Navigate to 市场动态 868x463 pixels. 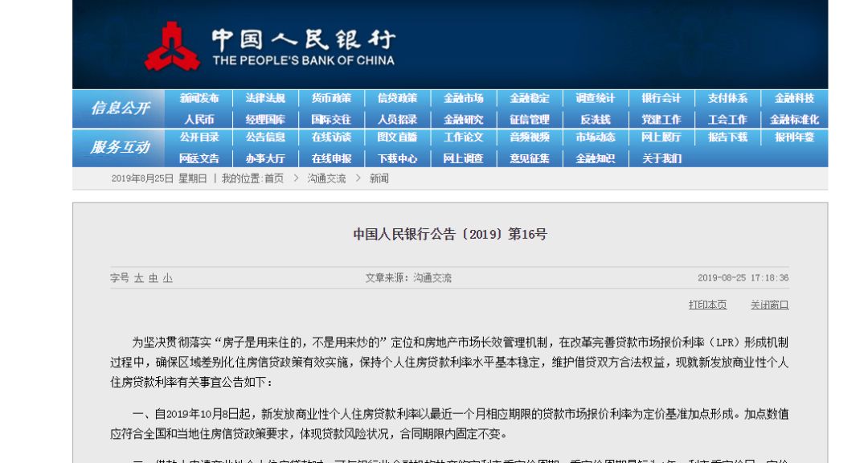click(595, 137)
